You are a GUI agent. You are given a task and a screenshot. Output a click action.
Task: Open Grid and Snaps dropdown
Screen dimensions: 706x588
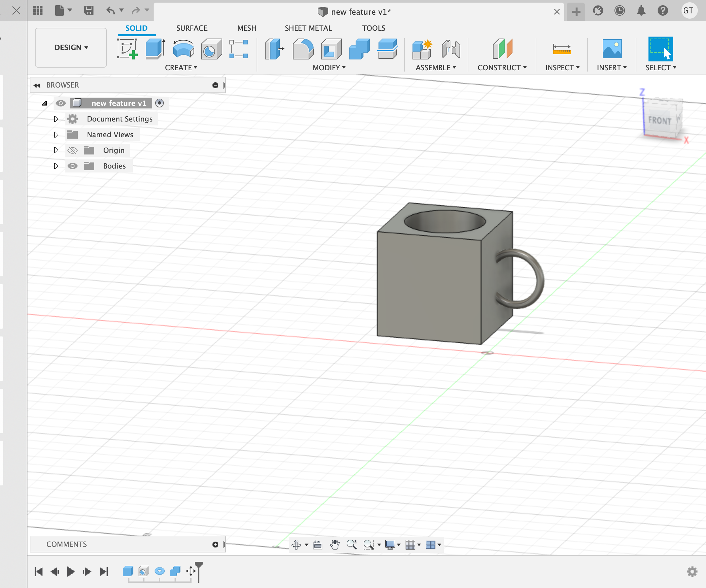pos(413,545)
